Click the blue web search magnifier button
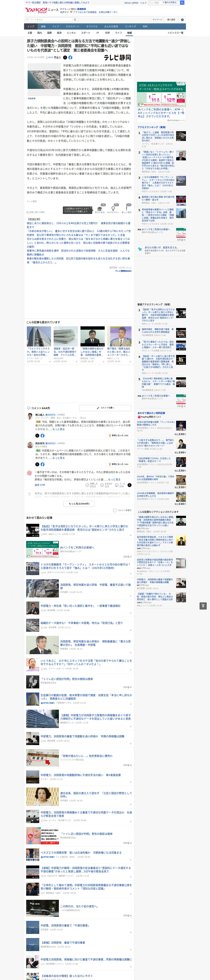 tap(182, 3)
